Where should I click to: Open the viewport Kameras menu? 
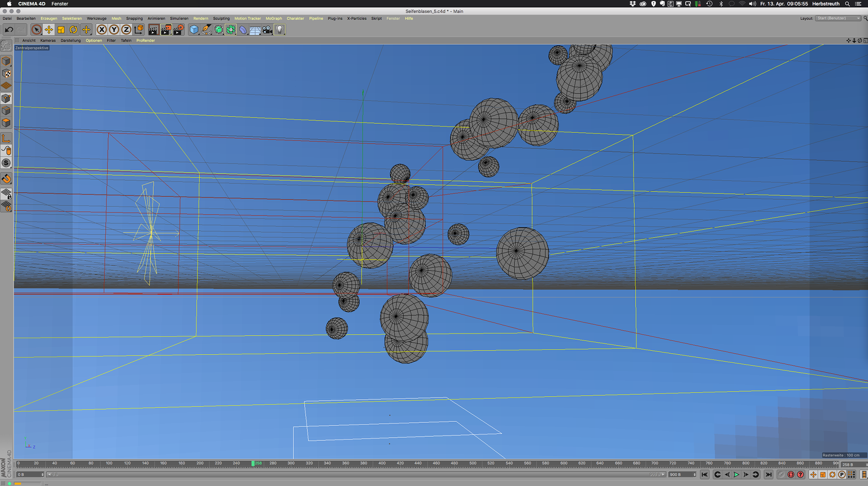pyautogui.click(x=48, y=41)
